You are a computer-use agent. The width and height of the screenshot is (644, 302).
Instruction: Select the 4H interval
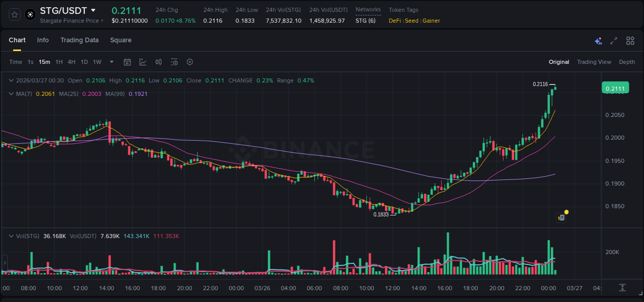72,62
